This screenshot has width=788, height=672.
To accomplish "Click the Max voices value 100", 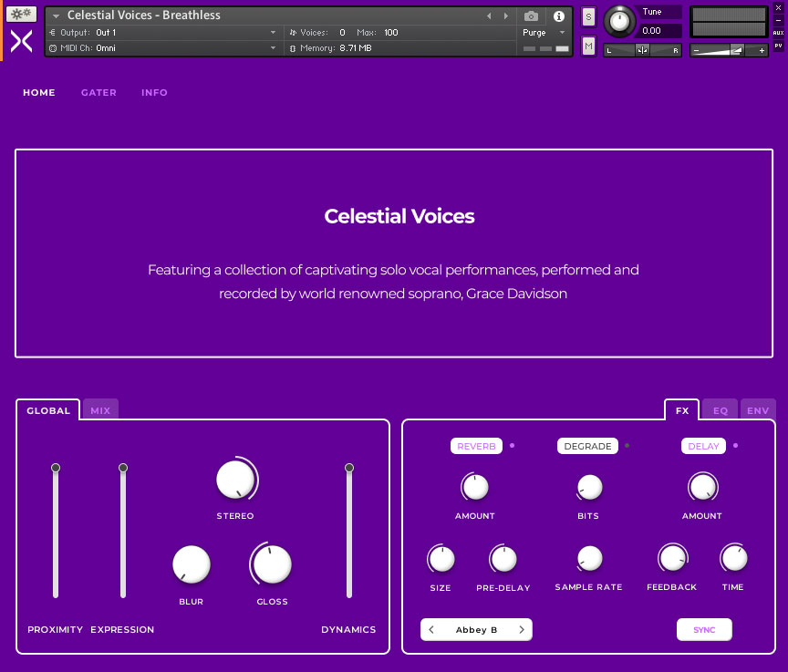I will [391, 33].
